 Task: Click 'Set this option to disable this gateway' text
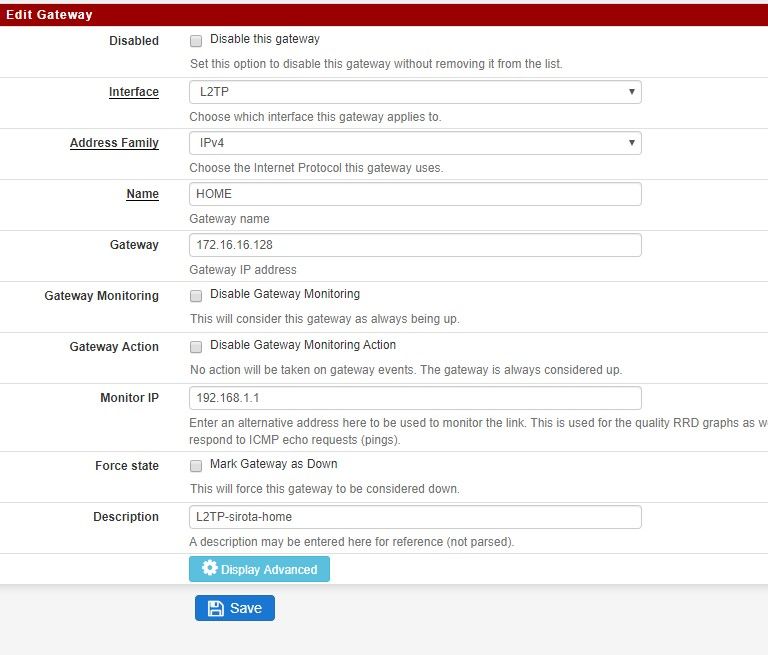(376, 64)
